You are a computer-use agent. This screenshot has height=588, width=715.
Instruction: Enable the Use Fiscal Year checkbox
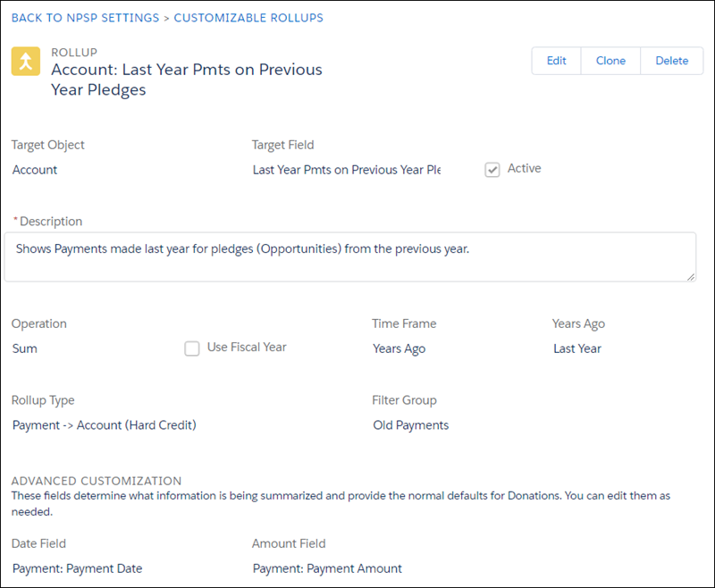click(x=192, y=349)
